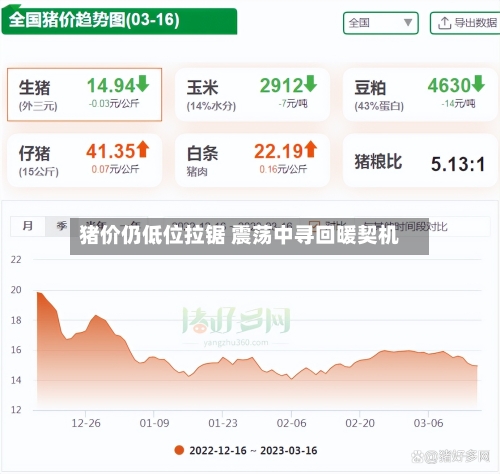This screenshot has width=500, height=474.
Task: Click the 12-26 x-axis date label
Action: coord(86,423)
